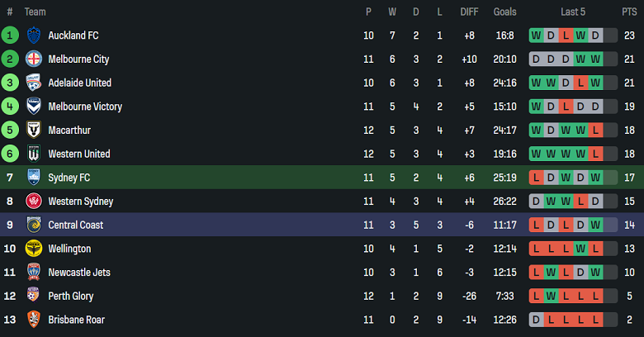Screen dimensions: 644x337
Task: Sort by DIFF column header
Action: [x=469, y=12]
